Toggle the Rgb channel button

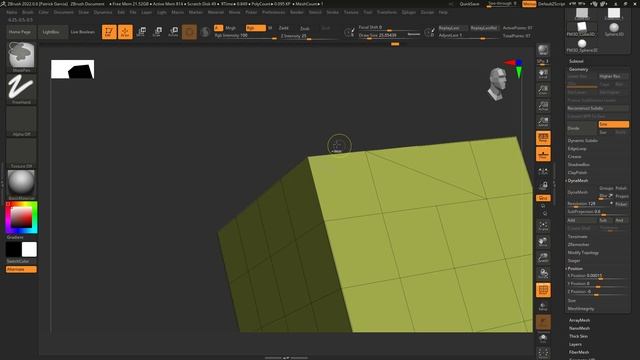pos(256,28)
